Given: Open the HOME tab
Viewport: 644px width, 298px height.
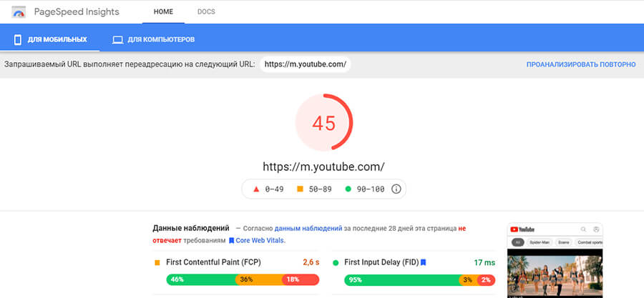Looking at the screenshot, I should click(x=163, y=12).
